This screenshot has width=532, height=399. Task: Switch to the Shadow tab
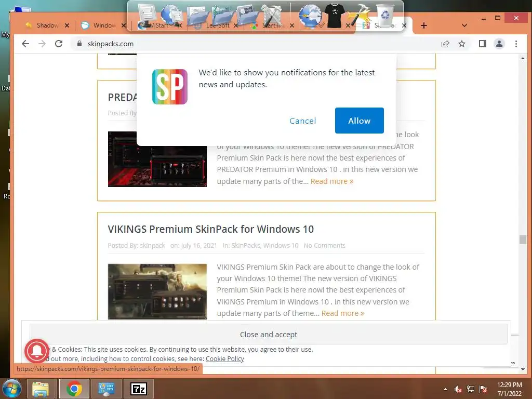[43, 25]
